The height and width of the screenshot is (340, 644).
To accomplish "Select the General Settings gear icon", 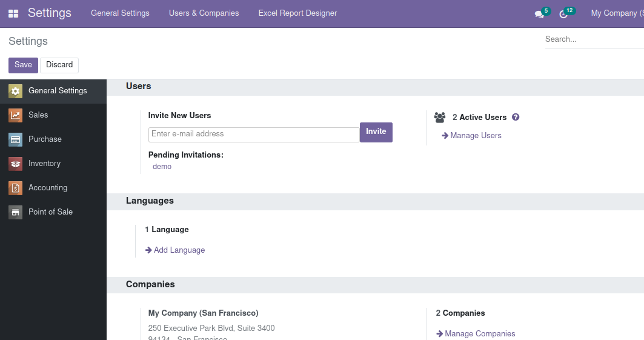I will [x=16, y=91].
